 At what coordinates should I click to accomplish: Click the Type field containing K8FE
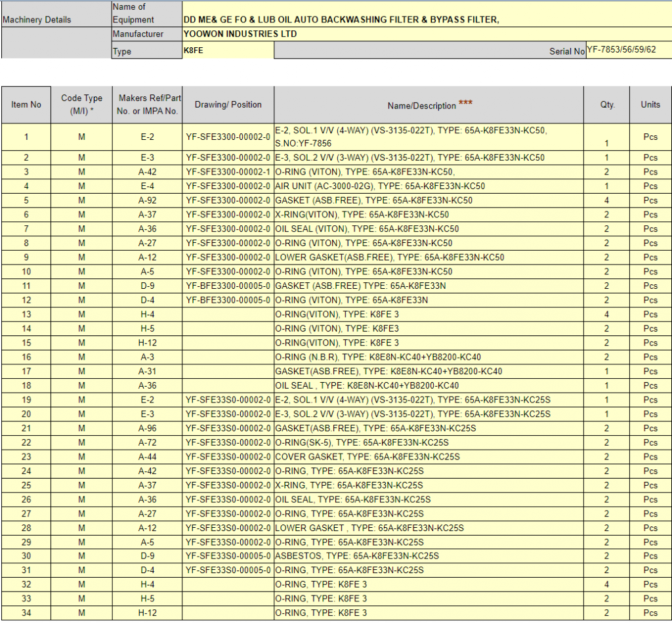point(228,51)
